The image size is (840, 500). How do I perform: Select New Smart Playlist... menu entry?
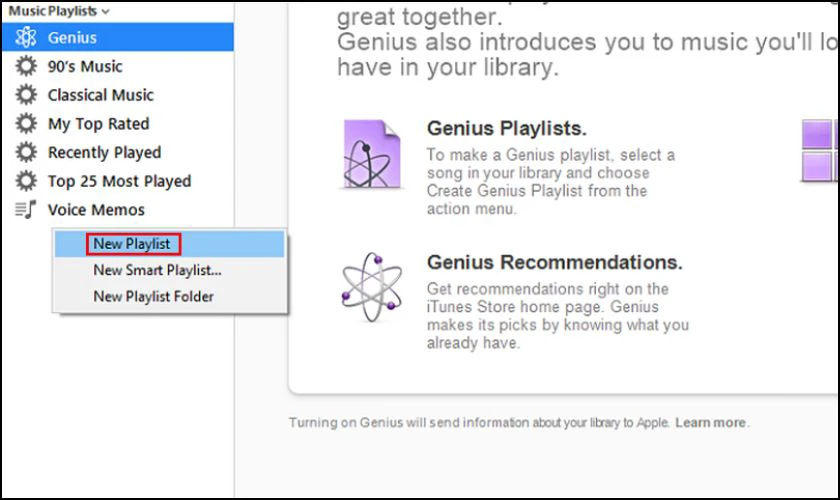(x=157, y=270)
